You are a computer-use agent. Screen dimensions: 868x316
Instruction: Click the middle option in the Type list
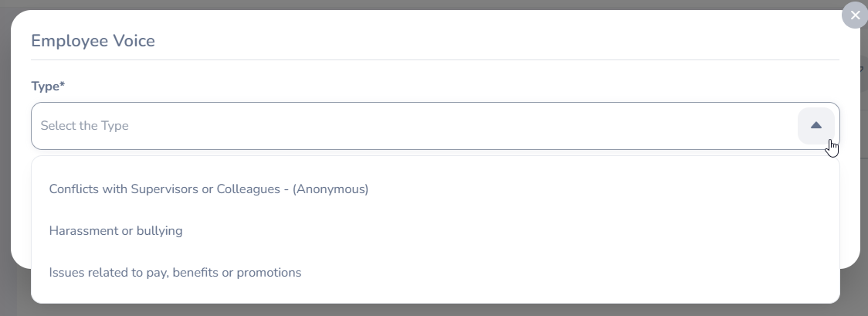[x=116, y=230]
